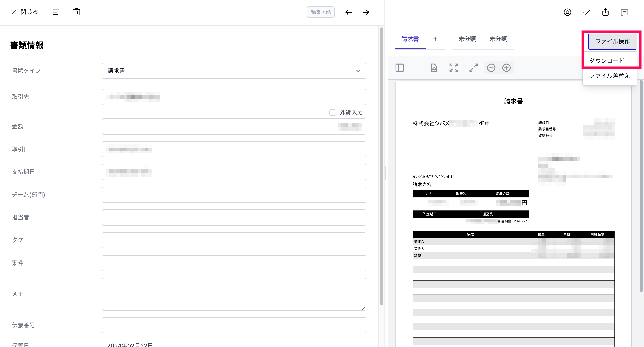Image resolution: width=644 pixels, height=347 pixels.
Task: Select the first 未分類 tab
Action: coord(467,39)
